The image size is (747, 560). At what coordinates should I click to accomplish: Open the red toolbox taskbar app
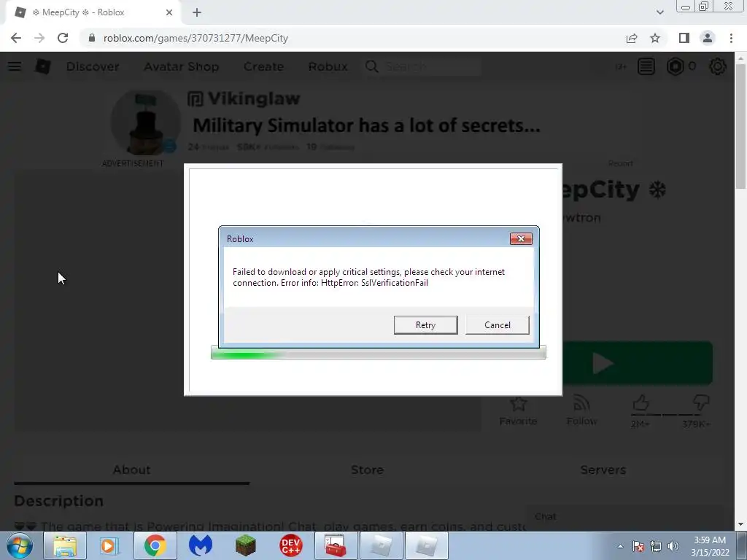336,545
